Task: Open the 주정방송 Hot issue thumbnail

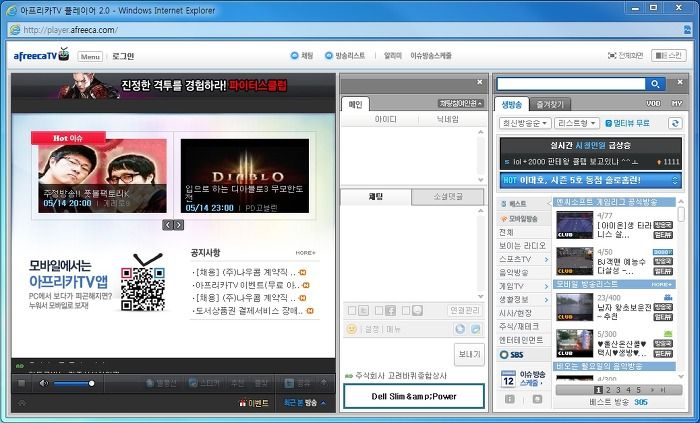Action: coord(102,175)
